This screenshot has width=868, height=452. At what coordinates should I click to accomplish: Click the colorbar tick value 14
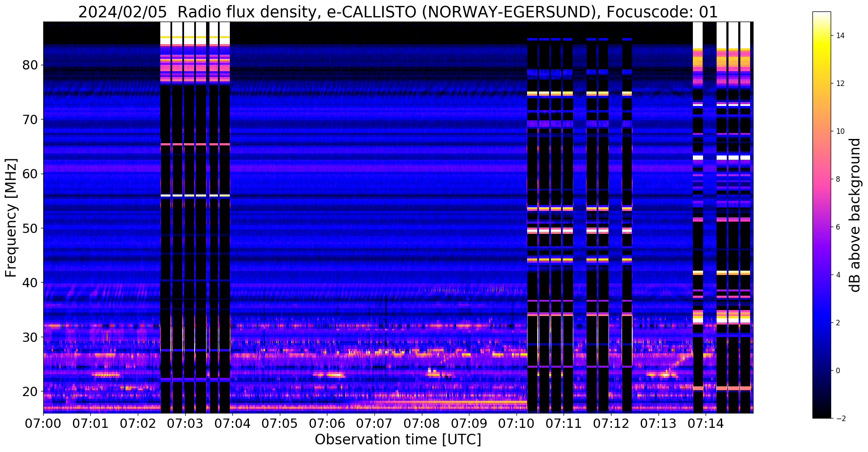[x=840, y=36]
